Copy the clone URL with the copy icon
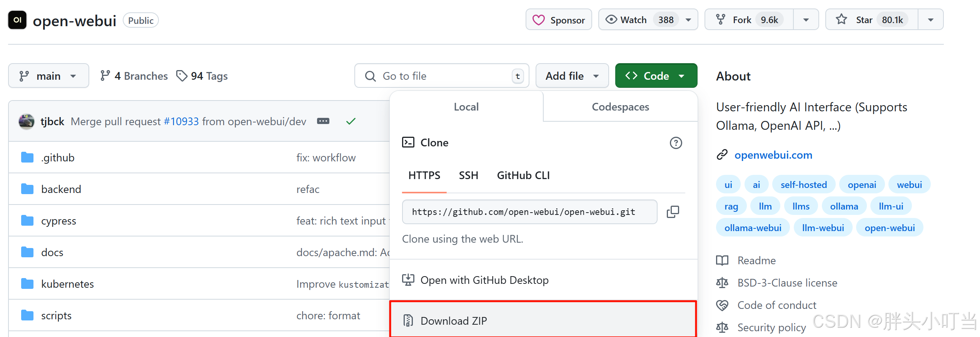Viewport: 980px width, 337px height. 673,212
